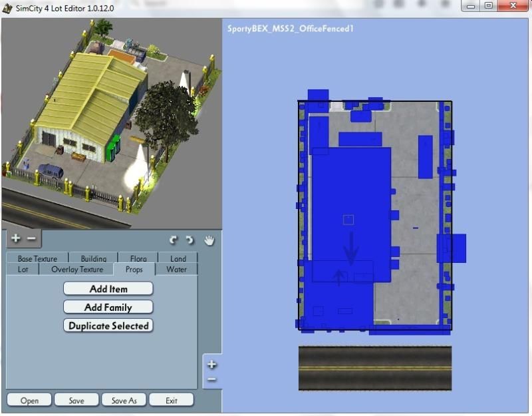Maximize the Lot Editor window

coord(488,6)
